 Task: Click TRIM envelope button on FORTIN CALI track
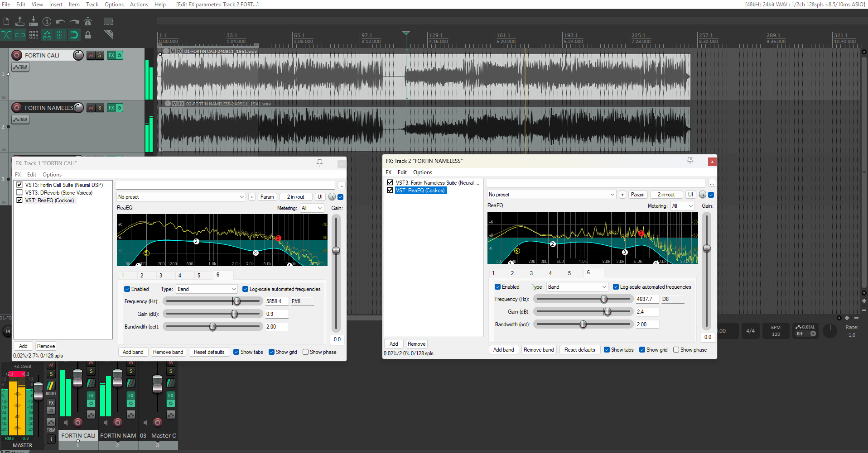(x=20, y=67)
